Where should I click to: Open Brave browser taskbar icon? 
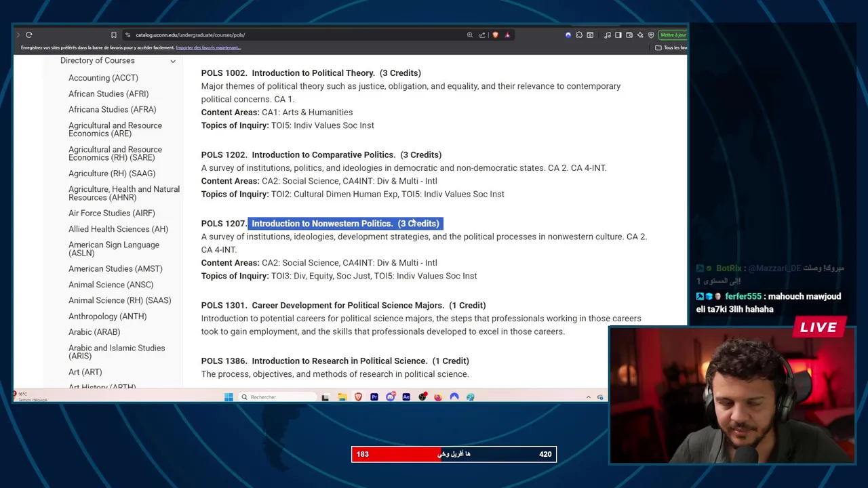(x=358, y=396)
